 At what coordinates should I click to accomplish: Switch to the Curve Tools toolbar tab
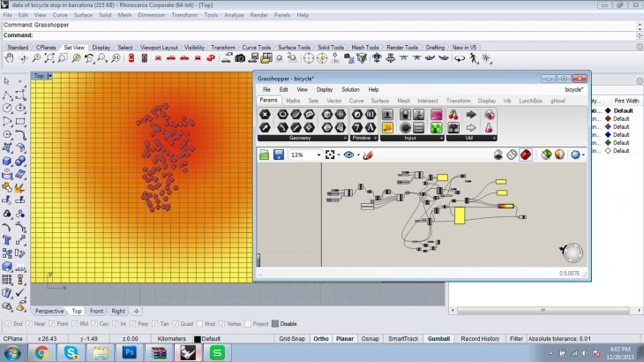tap(258, 48)
